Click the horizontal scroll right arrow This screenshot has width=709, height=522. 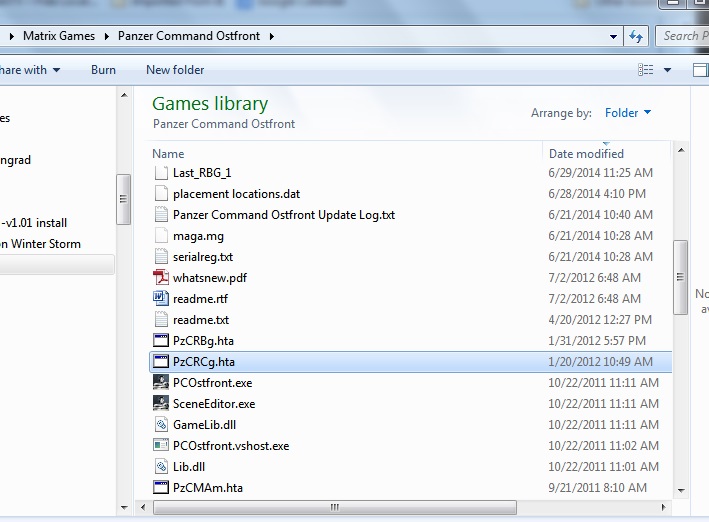(663, 507)
